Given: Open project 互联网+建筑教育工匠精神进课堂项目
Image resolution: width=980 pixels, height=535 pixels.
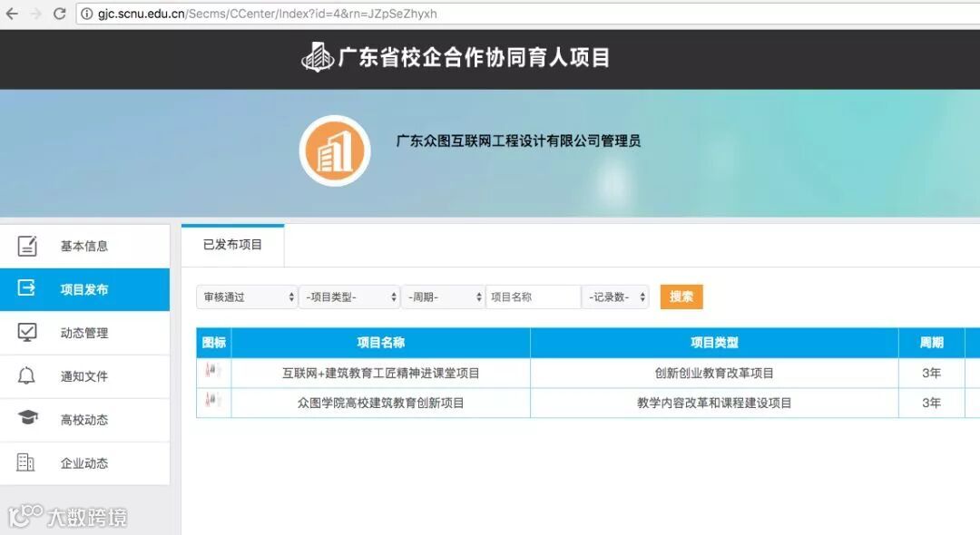Looking at the screenshot, I should [x=380, y=374].
